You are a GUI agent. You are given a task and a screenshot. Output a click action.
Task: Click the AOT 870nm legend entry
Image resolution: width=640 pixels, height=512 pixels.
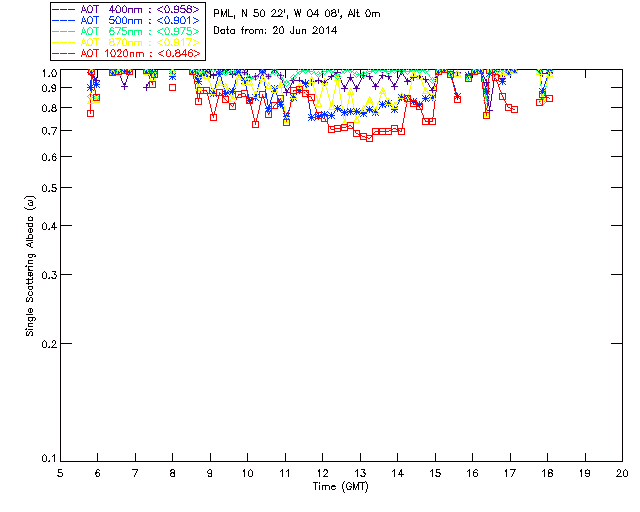coord(126,42)
